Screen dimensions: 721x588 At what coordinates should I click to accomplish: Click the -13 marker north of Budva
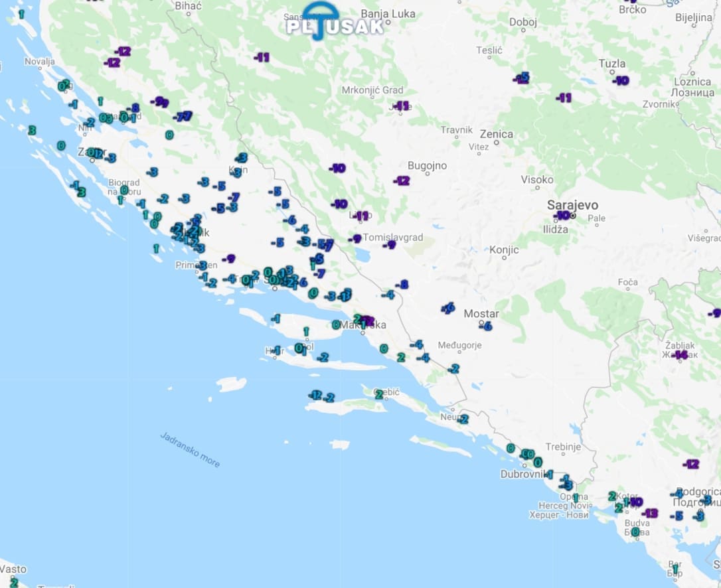coord(650,513)
